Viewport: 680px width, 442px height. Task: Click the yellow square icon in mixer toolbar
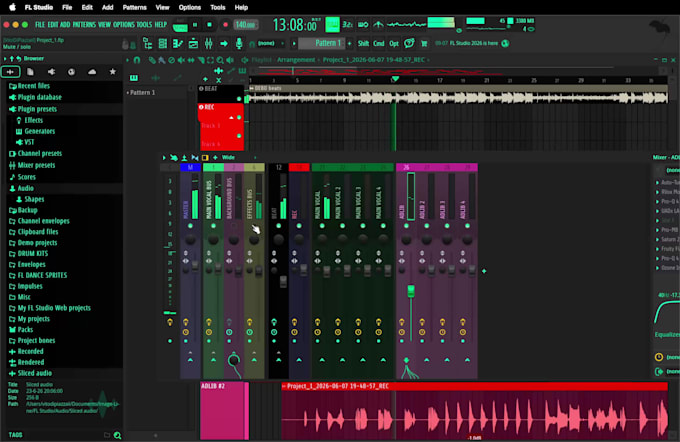pos(205,157)
